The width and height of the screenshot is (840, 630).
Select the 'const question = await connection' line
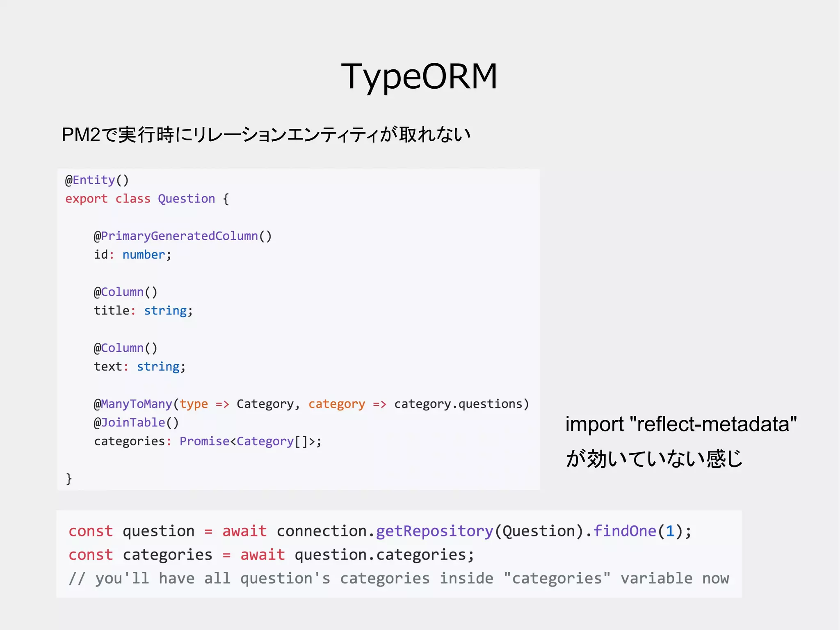[380, 531]
